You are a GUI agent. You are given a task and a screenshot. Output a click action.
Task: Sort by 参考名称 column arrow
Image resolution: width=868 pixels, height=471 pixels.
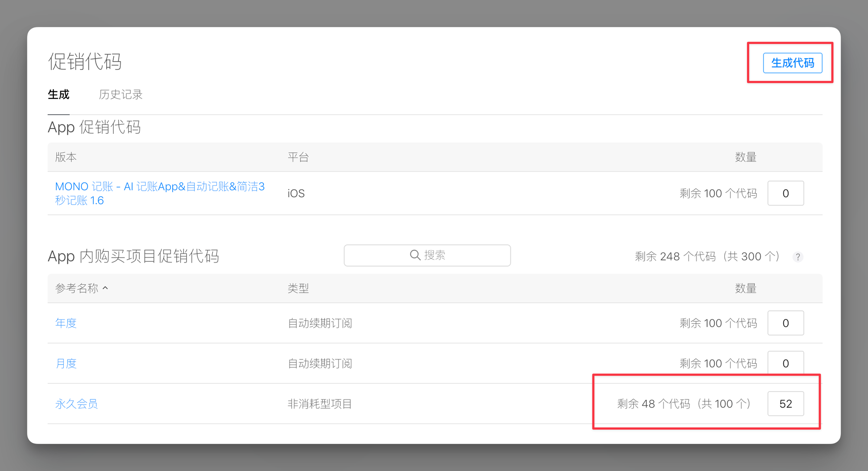pyautogui.click(x=105, y=288)
